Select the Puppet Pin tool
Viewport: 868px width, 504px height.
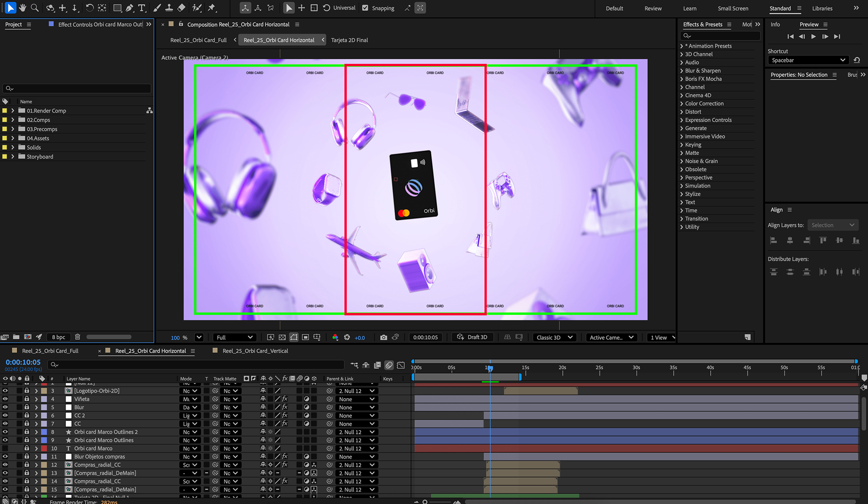point(211,8)
